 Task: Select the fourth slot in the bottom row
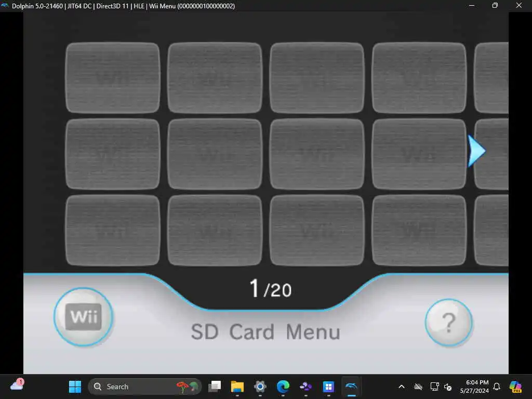tap(419, 230)
